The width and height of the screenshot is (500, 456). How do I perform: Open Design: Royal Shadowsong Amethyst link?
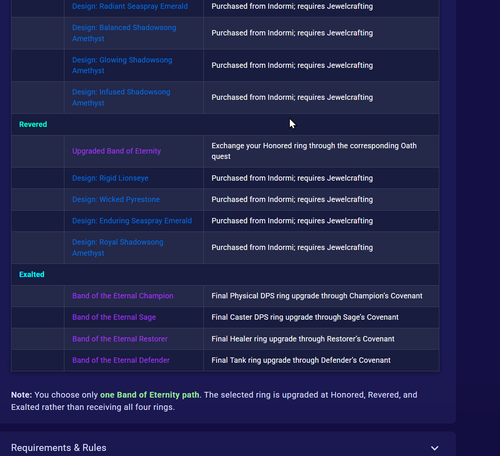(118, 247)
